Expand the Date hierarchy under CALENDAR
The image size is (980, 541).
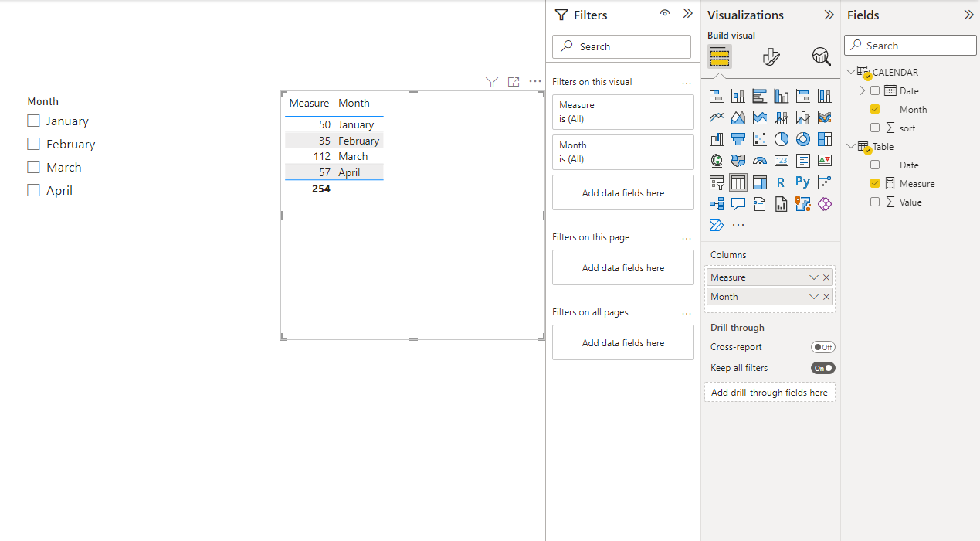click(863, 90)
